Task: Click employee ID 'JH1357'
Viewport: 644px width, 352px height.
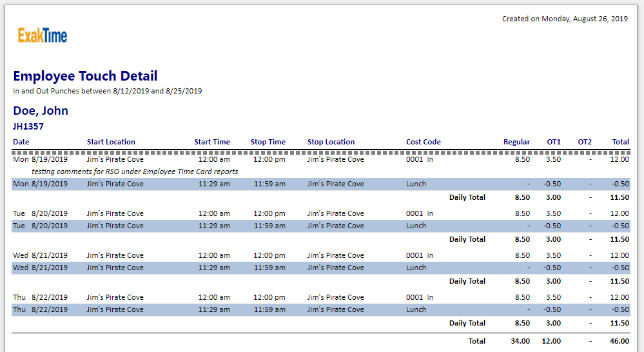Action: coord(28,126)
